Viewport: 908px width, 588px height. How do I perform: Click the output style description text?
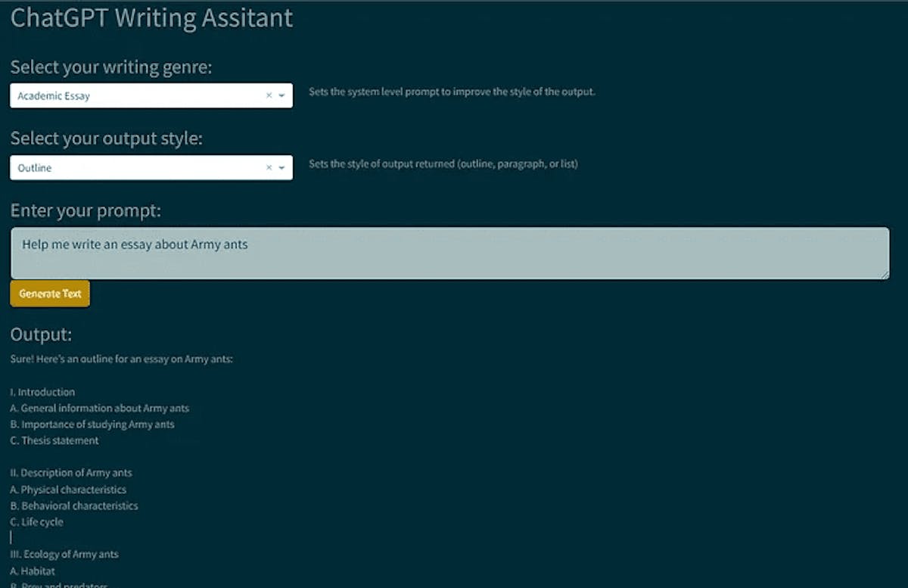443,164
